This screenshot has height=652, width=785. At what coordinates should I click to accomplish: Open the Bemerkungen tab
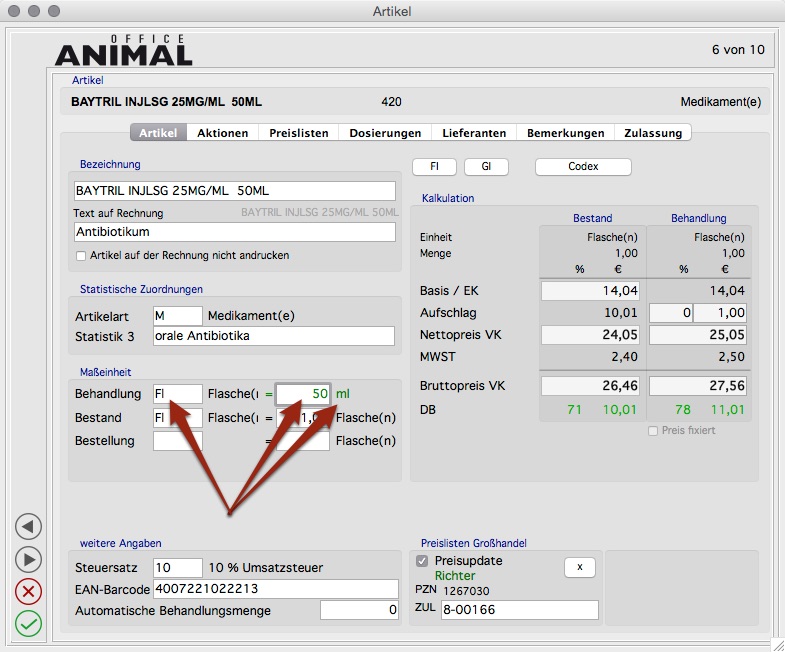565,133
